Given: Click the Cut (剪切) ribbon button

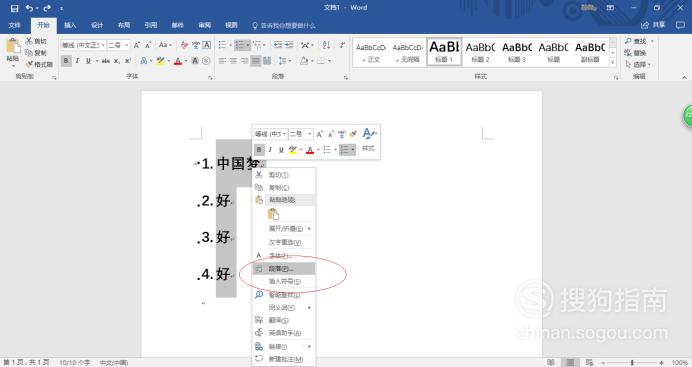Looking at the screenshot, I should [36, 41].
